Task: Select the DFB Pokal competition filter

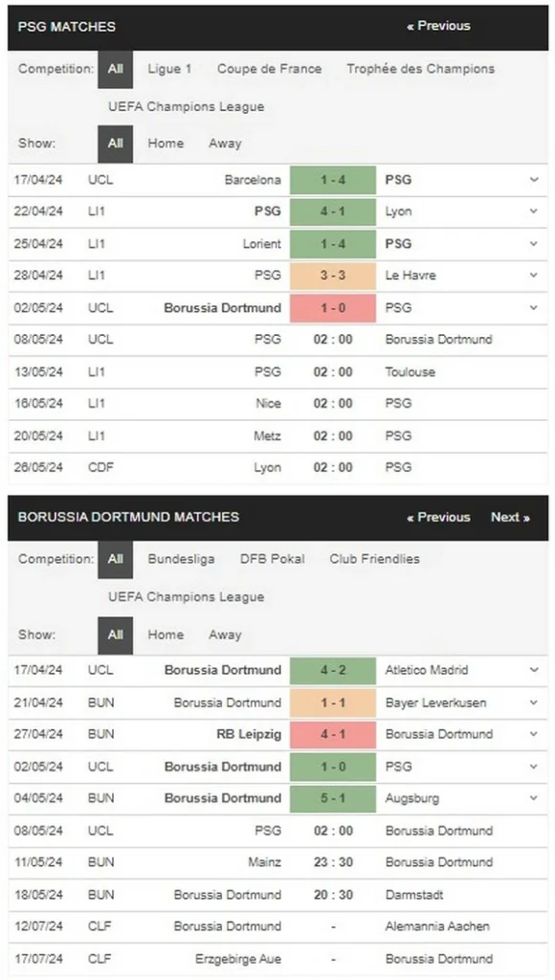Action: click(x=273, y=559)
